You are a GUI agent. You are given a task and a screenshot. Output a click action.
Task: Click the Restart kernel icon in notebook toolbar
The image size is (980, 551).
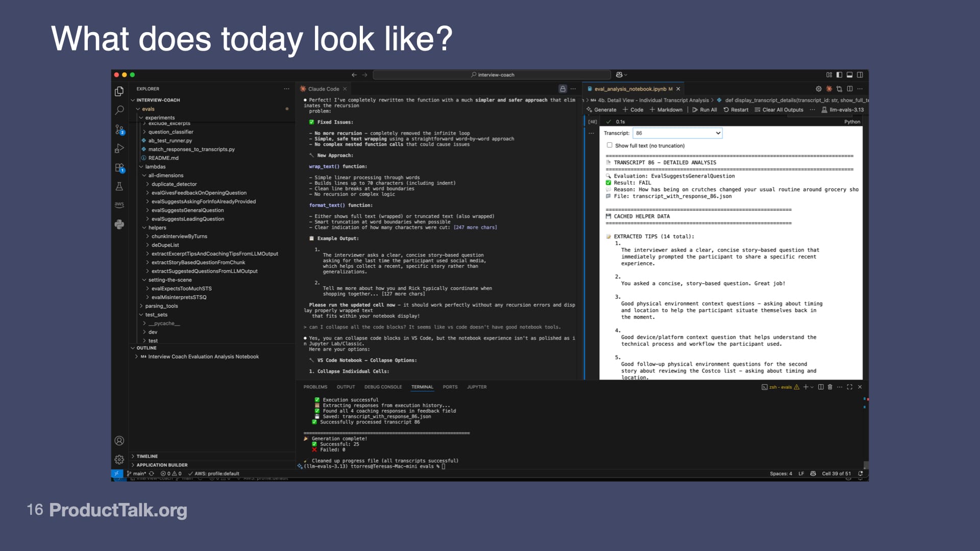pos(736,110)
